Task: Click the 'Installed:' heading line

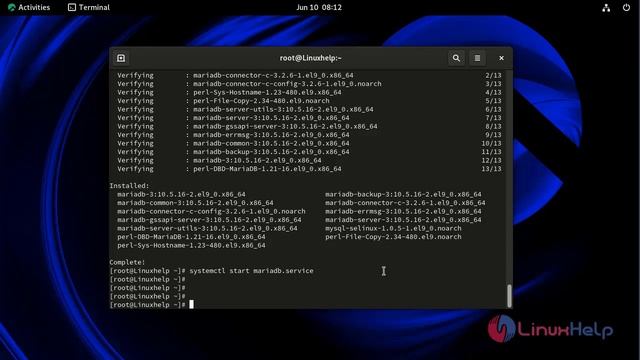Action: point(129,186)
